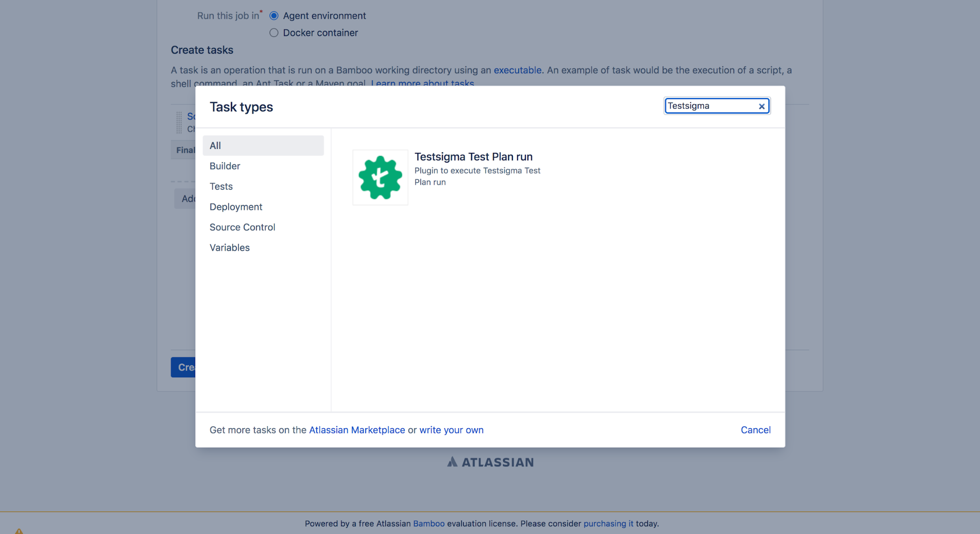The image size is (980, 534).
Task: Select the Tests task category
Action: click(x=263, y=187)
